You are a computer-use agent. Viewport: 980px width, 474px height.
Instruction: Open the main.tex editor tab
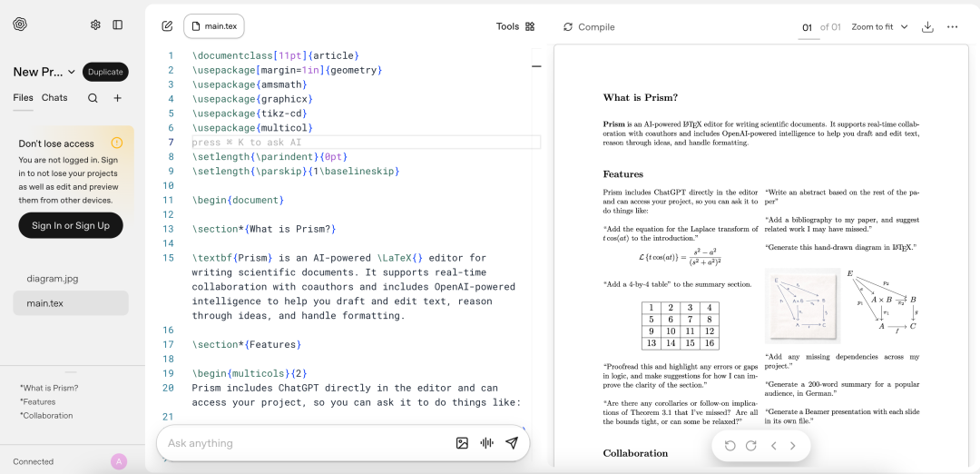[x=214, y=26]
